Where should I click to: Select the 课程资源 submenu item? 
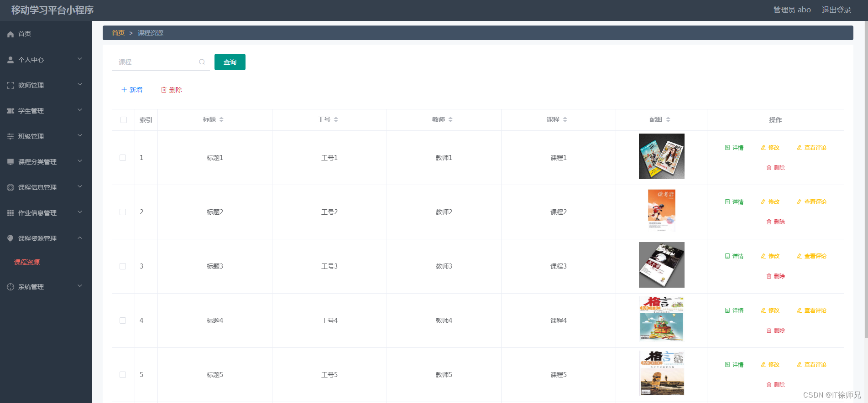(27, 262)
